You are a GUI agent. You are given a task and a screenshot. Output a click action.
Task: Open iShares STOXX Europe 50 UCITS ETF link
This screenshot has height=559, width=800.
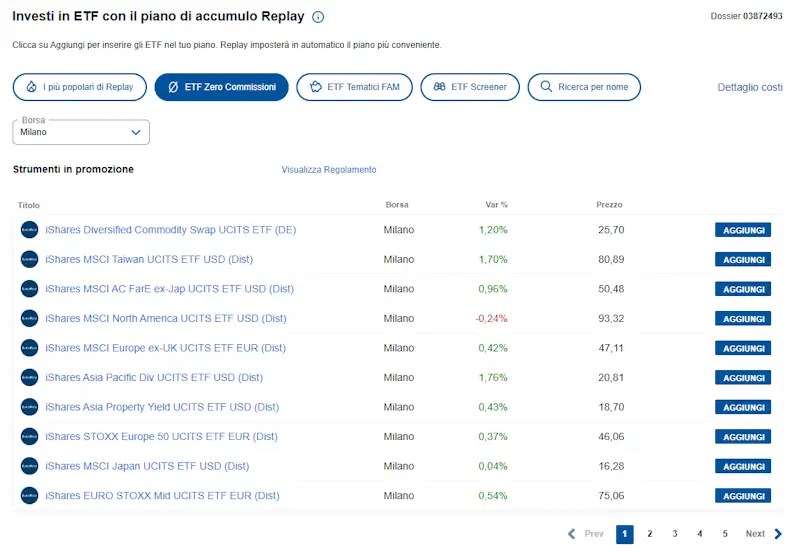162,436
